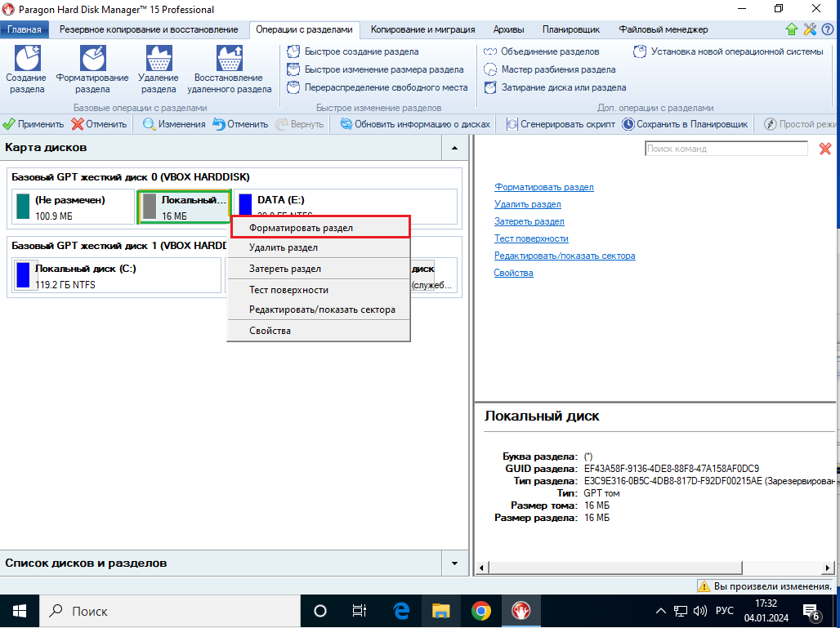Click the green up-arrow update icon
Image resolution: width=840 pixels, height=628 pixels.
pos(792,29)
